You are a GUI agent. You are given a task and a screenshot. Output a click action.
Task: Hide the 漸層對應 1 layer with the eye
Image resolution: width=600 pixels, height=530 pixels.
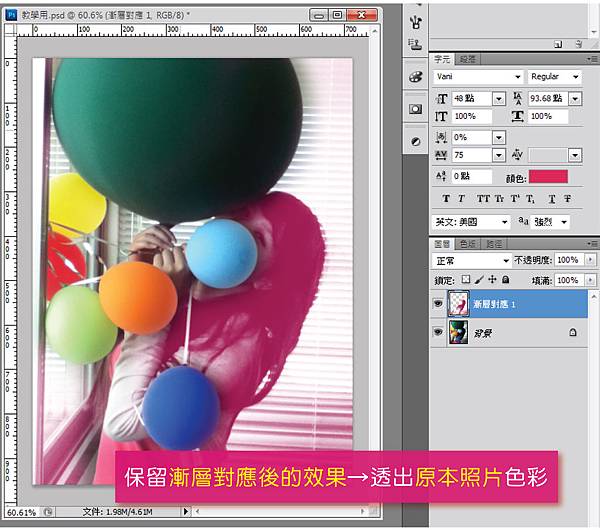tap(438, 303)
